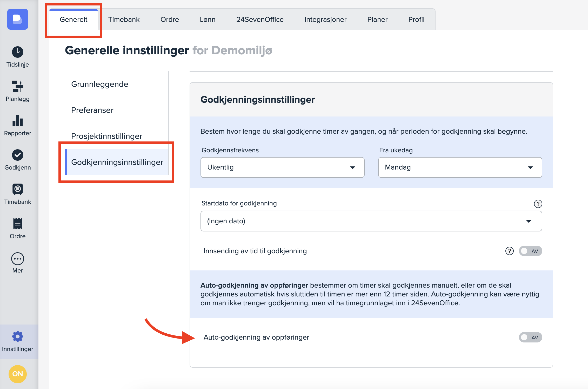Select Prosjektinnstillinger in the settings menu

[106, 136]
